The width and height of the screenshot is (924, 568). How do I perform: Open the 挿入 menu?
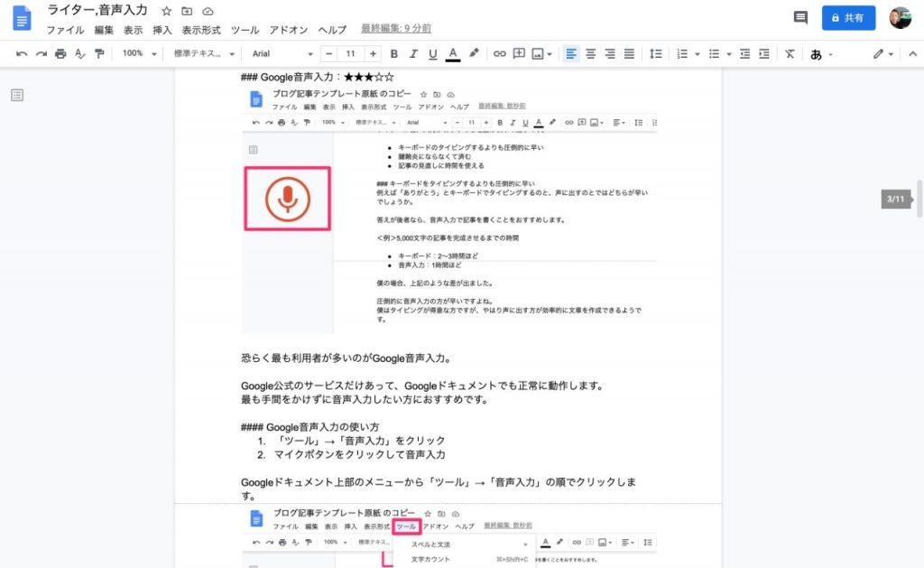pos(162,30)
